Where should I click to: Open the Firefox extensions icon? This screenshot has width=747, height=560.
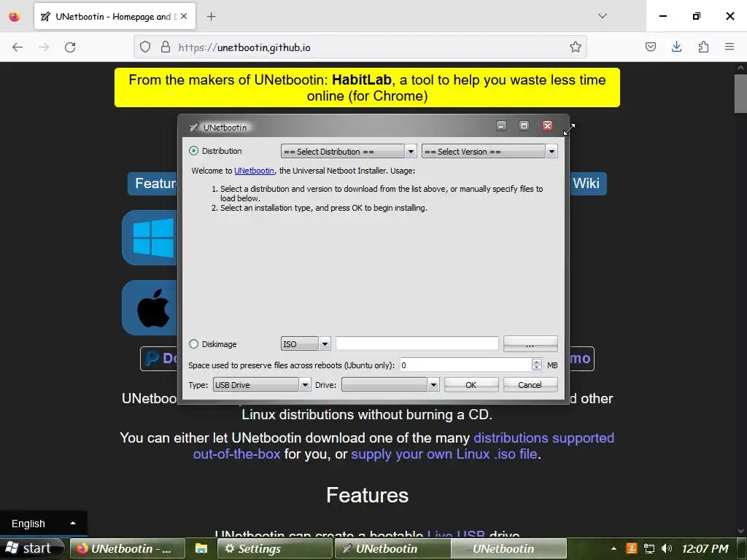point(703,47)
